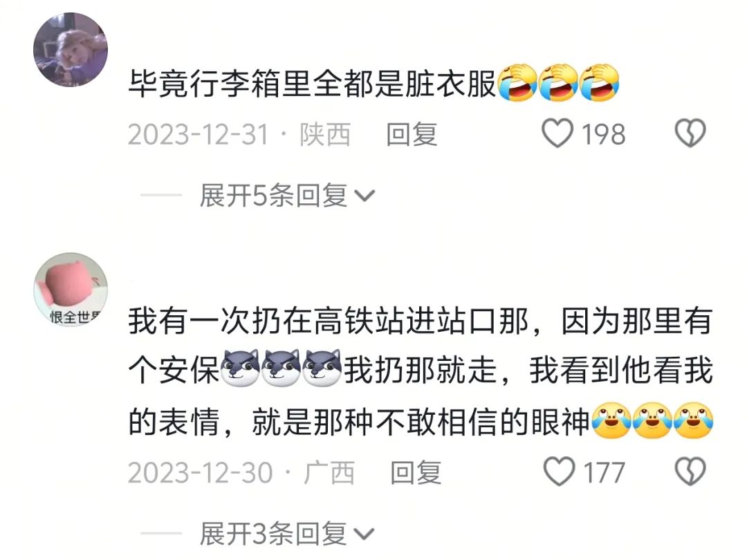Tap the 177 like count
The image size is (747, 560).
pyautogui.click(x=604, y=472)
